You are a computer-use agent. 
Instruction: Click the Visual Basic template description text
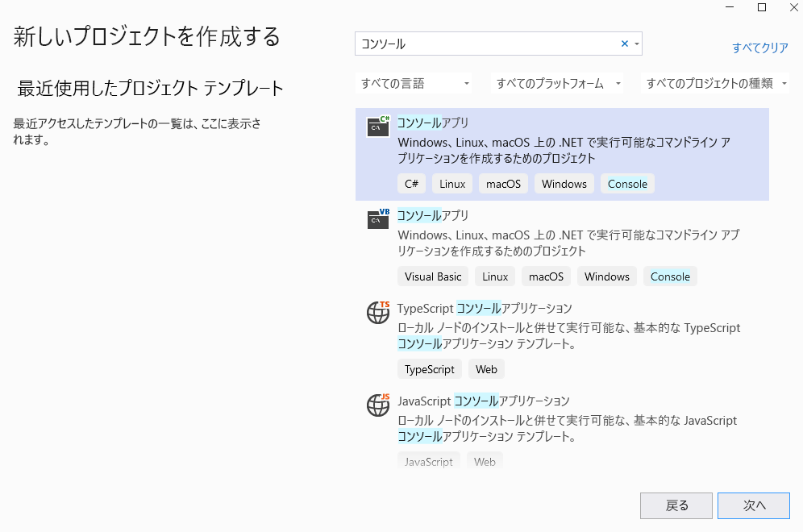click(568, 243)
